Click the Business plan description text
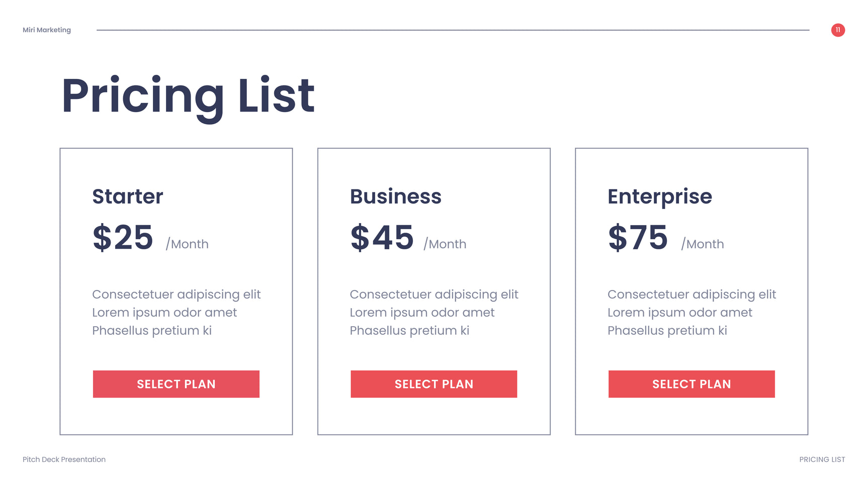The height and width of the screenshot is (488, 868). tap(433, 312)
